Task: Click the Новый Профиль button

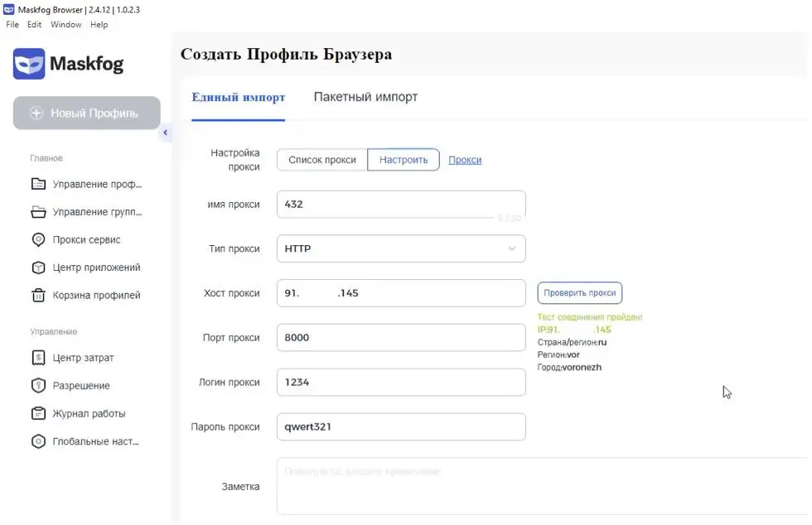Action: 86,113
